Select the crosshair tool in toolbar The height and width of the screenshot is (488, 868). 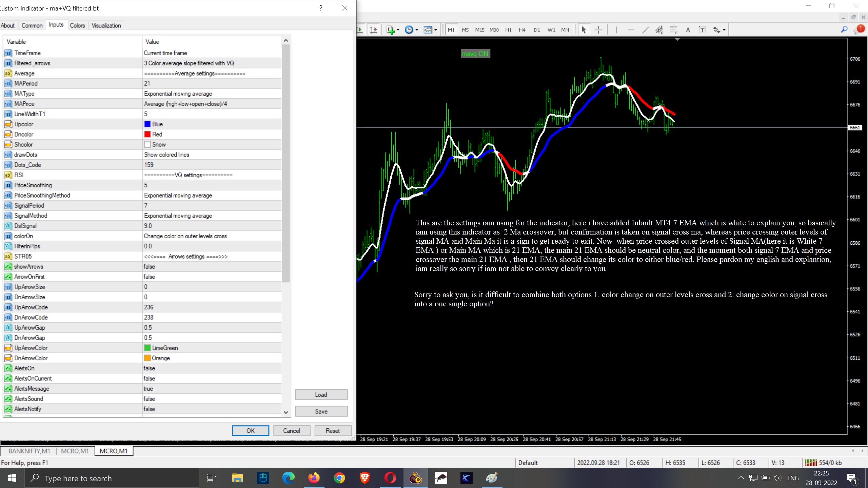[598, 30]
